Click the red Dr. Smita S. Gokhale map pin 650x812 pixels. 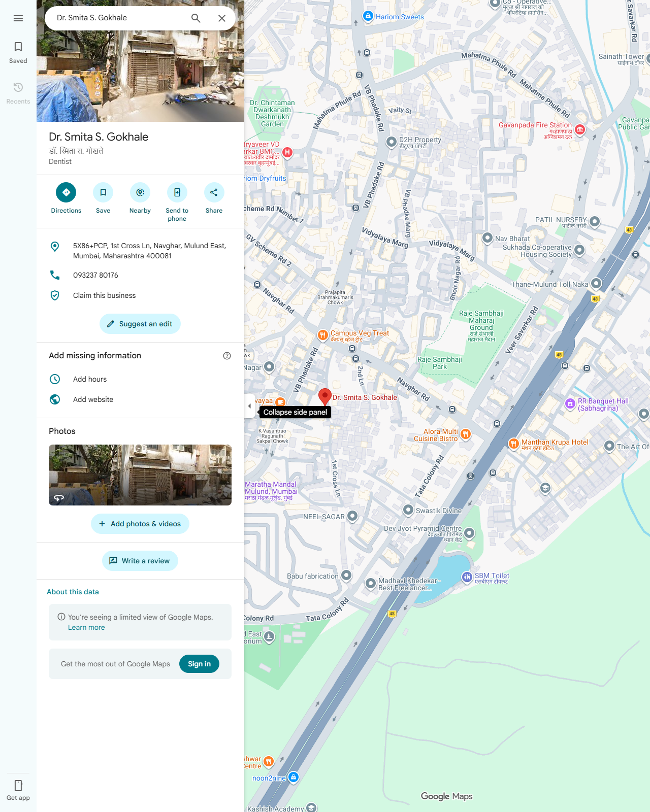click(x=324, y=397)
